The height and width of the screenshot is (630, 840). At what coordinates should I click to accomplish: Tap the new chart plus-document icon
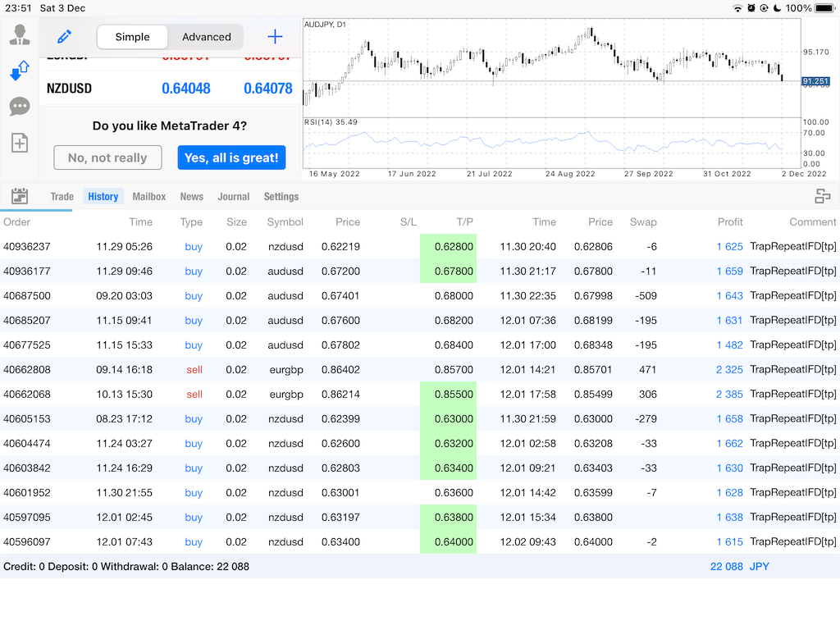[x=20, y=143]
